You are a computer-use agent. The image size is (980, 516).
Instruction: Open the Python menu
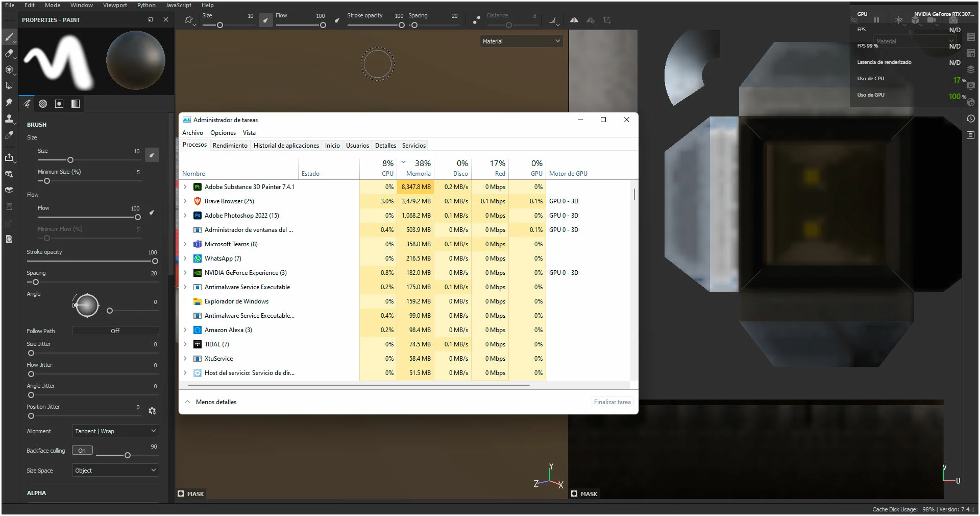pos(146,5)
